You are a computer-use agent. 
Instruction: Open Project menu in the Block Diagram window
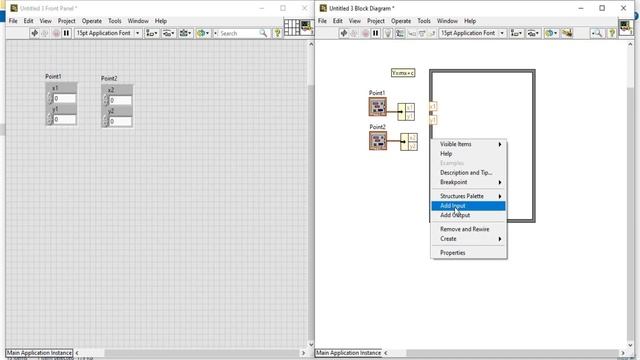click(376, 21)
